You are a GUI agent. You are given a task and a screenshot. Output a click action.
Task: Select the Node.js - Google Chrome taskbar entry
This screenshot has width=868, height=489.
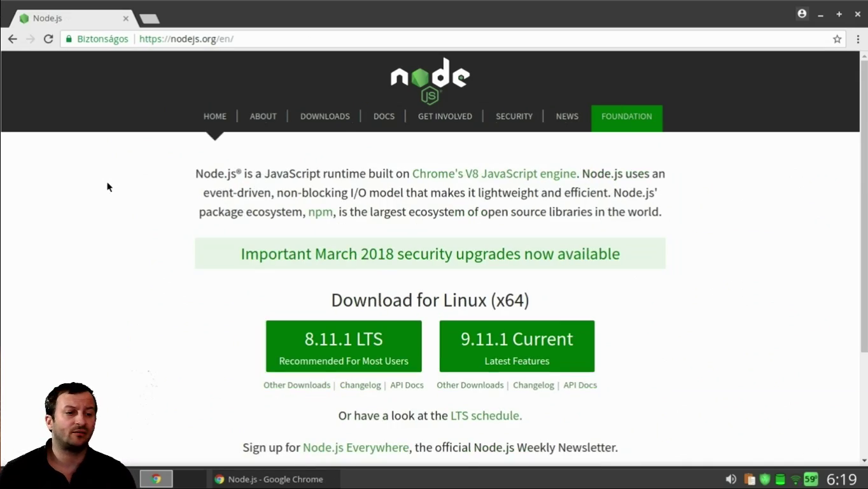coord(274,479)
